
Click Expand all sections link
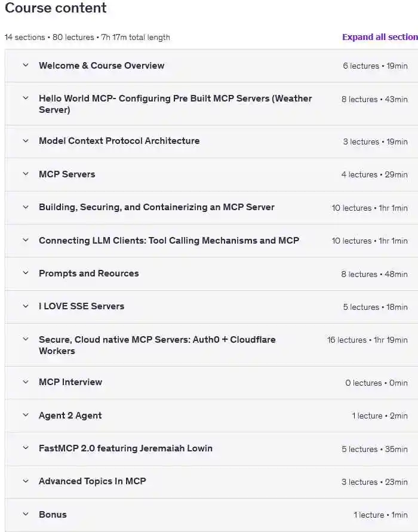tap(380, 37)
